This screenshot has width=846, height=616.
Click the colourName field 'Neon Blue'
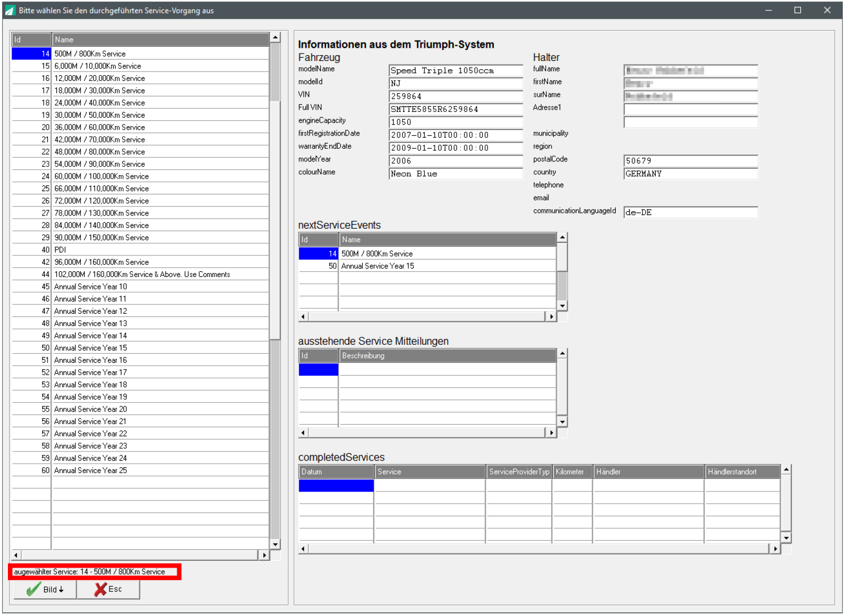click(x=456, y=173)
